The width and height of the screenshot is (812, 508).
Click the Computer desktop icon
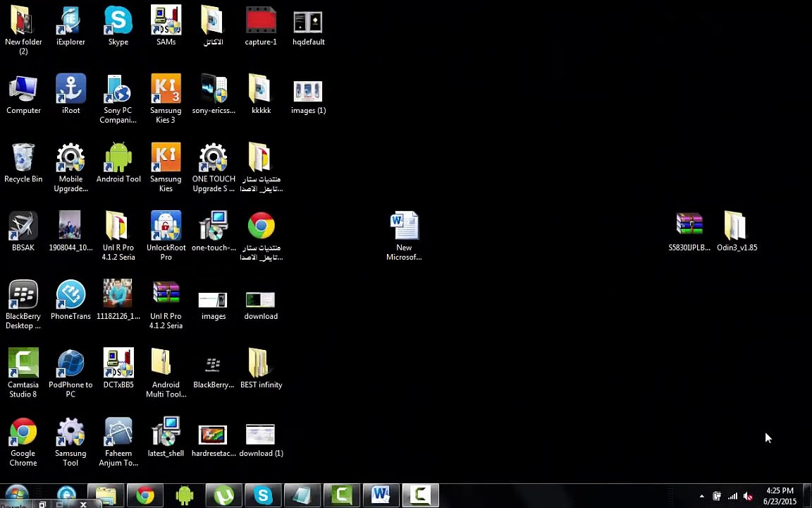[23, 95]
